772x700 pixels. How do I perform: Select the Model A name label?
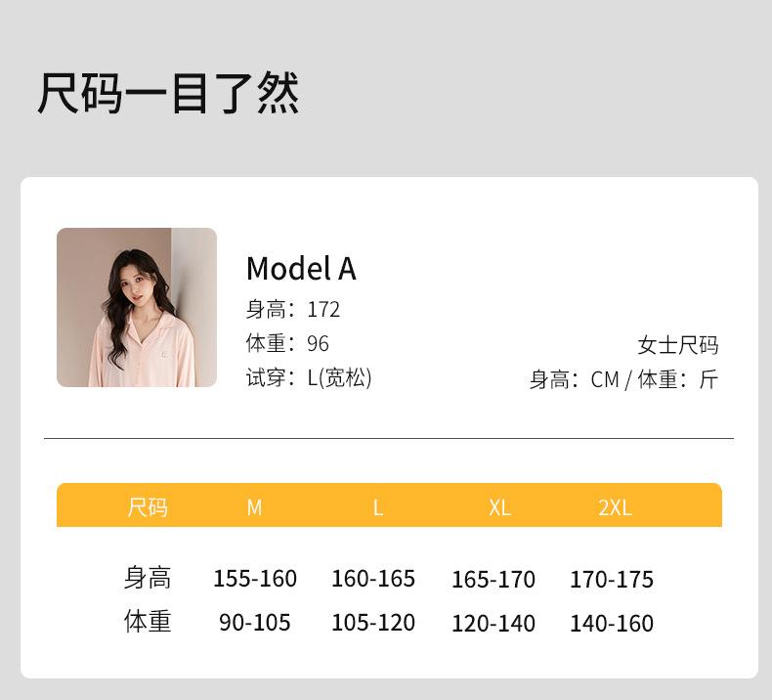click(x=301, y=268)
